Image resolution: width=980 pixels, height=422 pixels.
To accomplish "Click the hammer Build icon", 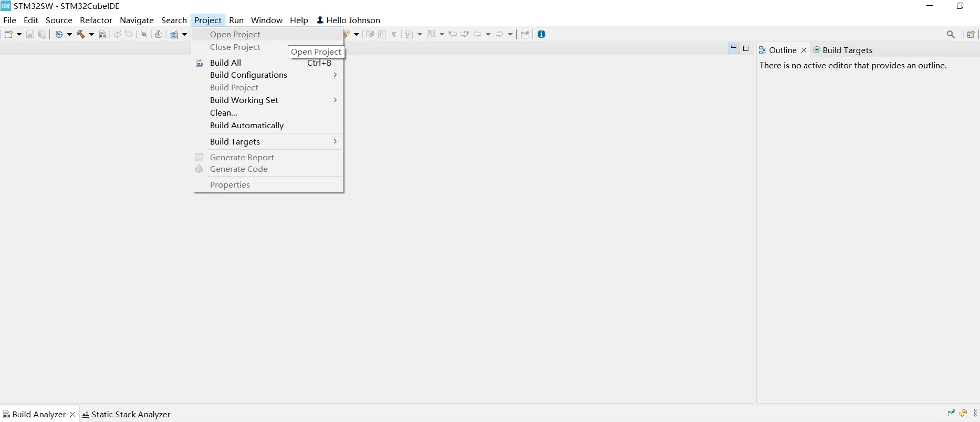I will coord(81,35).
